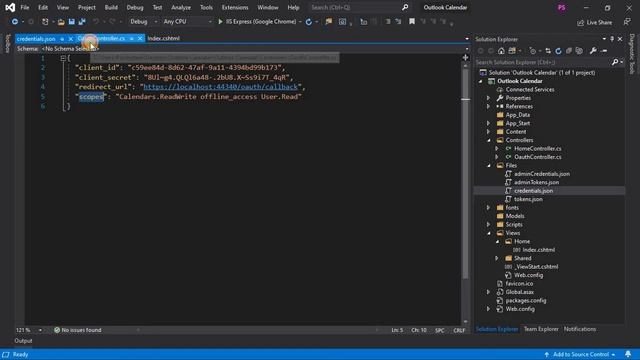
Task: Toggle Preview Selected Items in Solution Explorer
Action: click(604, 51)
